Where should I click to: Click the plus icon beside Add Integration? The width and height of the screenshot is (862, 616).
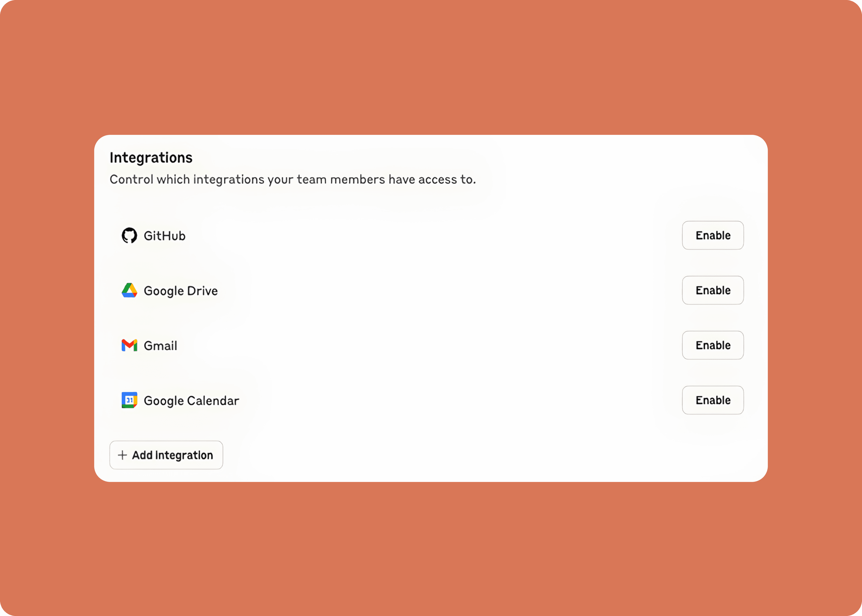pos(122,455)
